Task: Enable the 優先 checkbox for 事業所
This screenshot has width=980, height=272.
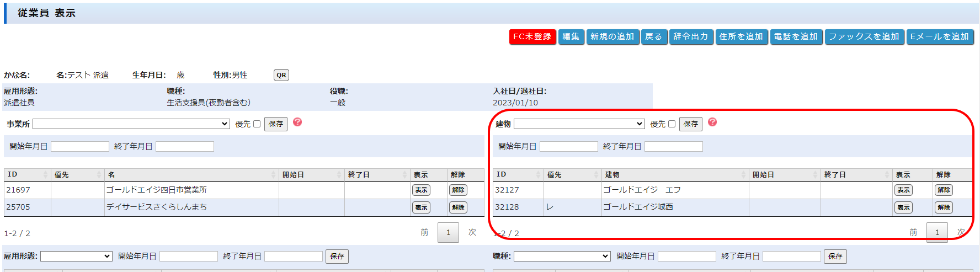Action: pyautogui.click(x=257, y=124)
